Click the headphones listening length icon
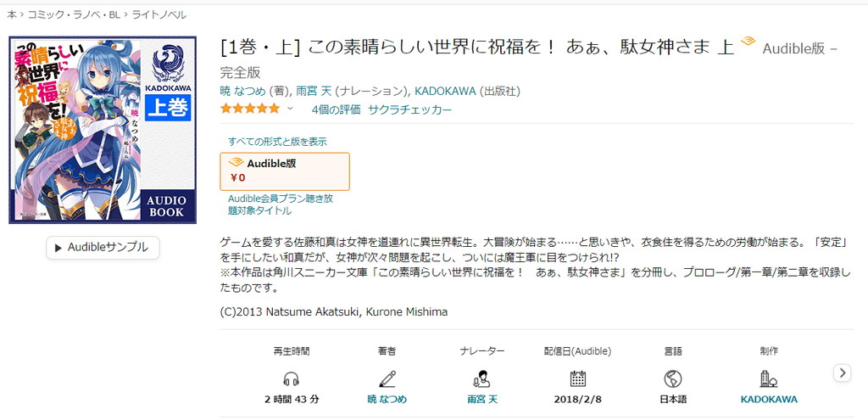The width and height of the screenshot is (868, 420). pyautogui.click(x=291, y=378)
